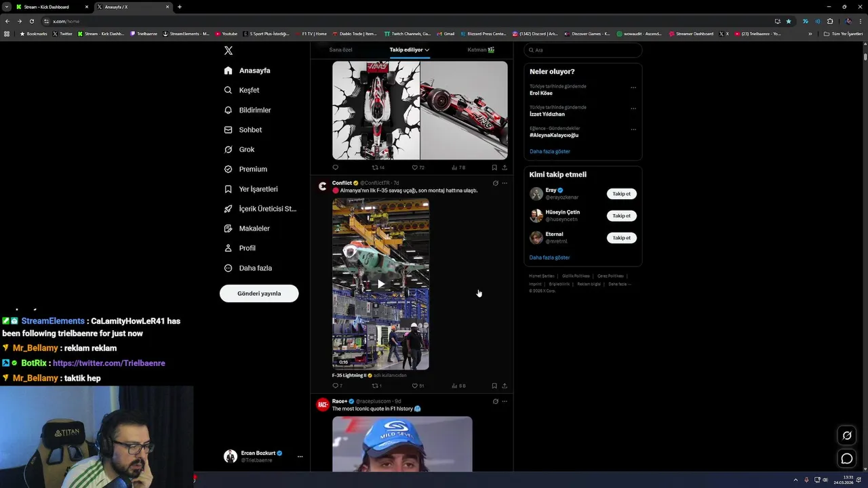This screenshot has width=868, height=488.
Task: Open Profil page
Action: (240, 248)
